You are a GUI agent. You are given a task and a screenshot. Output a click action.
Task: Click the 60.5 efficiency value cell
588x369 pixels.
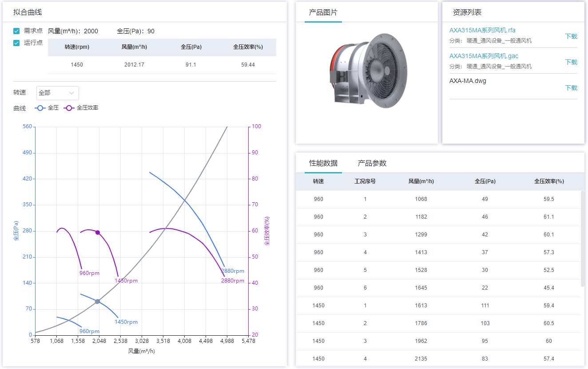[x=549, y=323]
